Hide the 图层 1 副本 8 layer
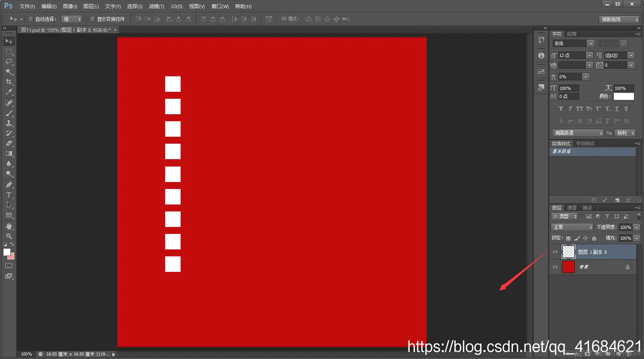This screenshot has width=644, height=359. tap(555, 252)
